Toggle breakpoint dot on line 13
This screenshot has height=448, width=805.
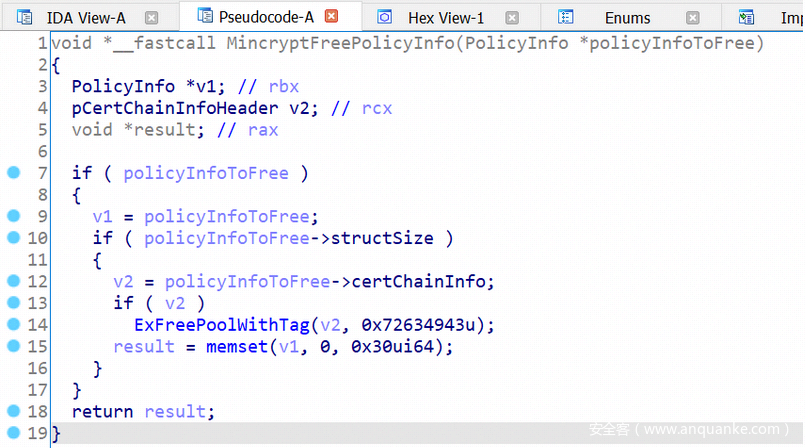[14, 303]
